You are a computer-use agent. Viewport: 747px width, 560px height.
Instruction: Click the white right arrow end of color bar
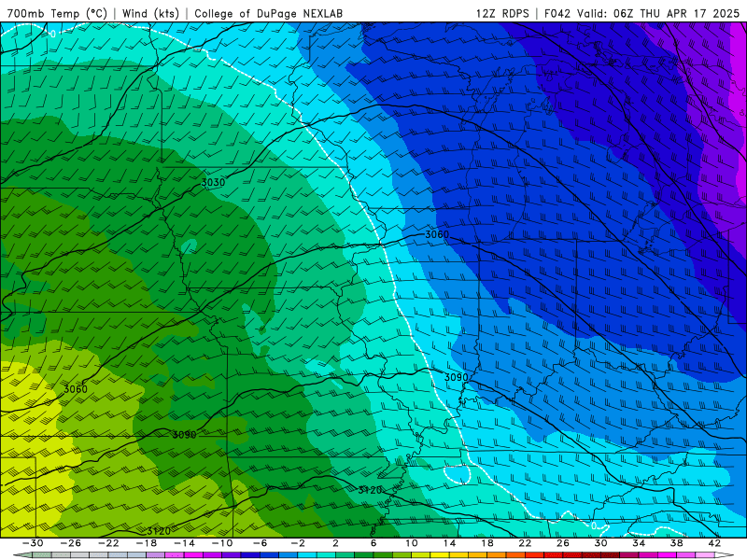(x=725, y=555)
